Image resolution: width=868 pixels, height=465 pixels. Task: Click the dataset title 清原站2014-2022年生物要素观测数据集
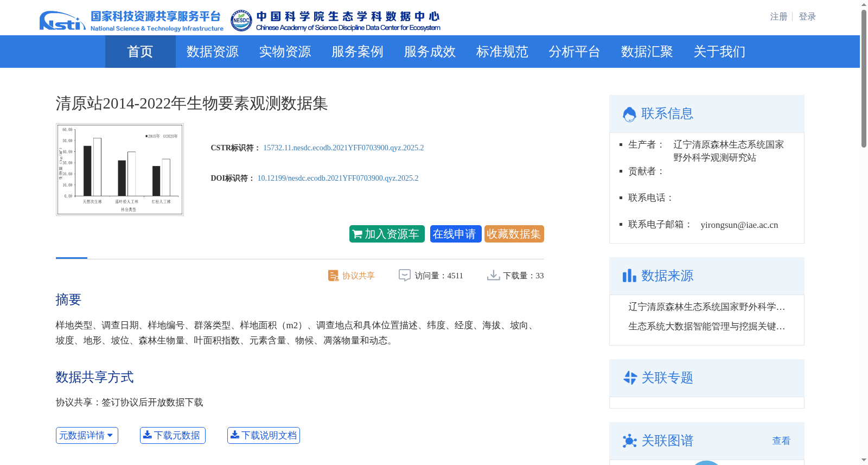pyautogui.click(x=192, y=103)
